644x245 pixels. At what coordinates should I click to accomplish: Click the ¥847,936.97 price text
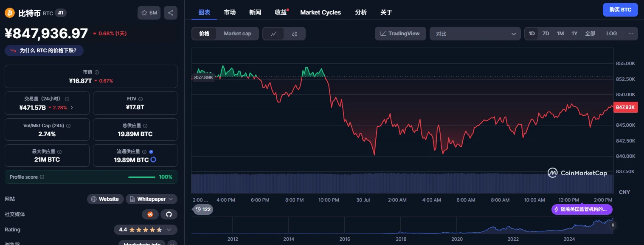coord(46,33)
